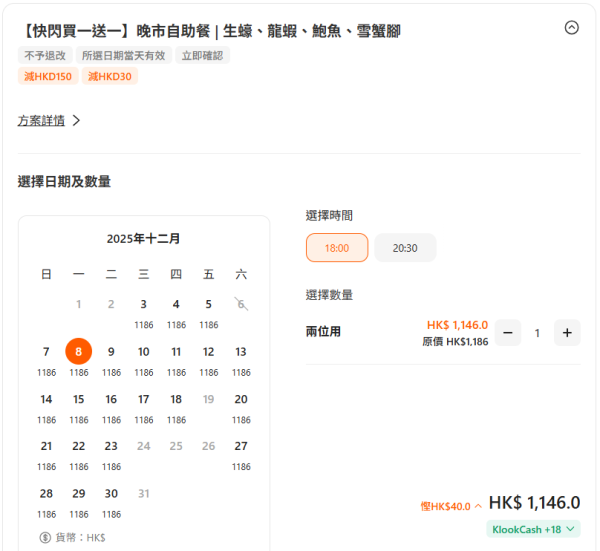Increase quantity with plus button
Viewport: 600px width, 551px height.
567,333
